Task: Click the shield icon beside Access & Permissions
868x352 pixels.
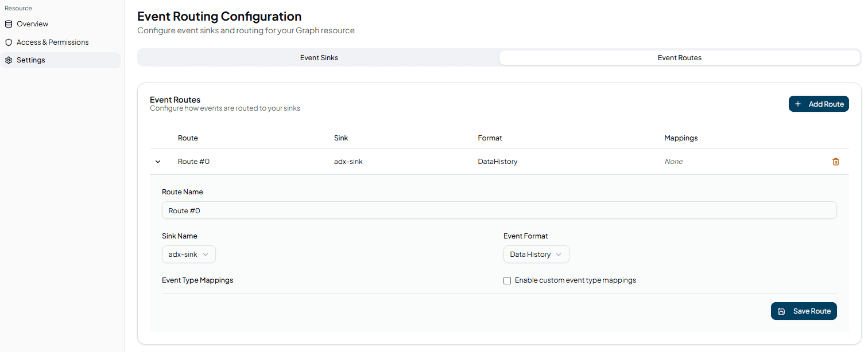Action: (x=8, y=42)
